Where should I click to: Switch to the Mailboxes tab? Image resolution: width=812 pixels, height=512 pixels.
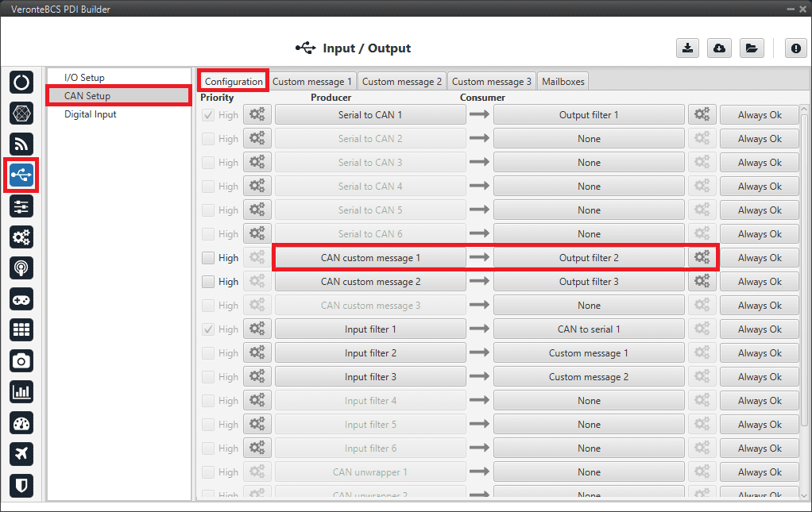[563, 81]
